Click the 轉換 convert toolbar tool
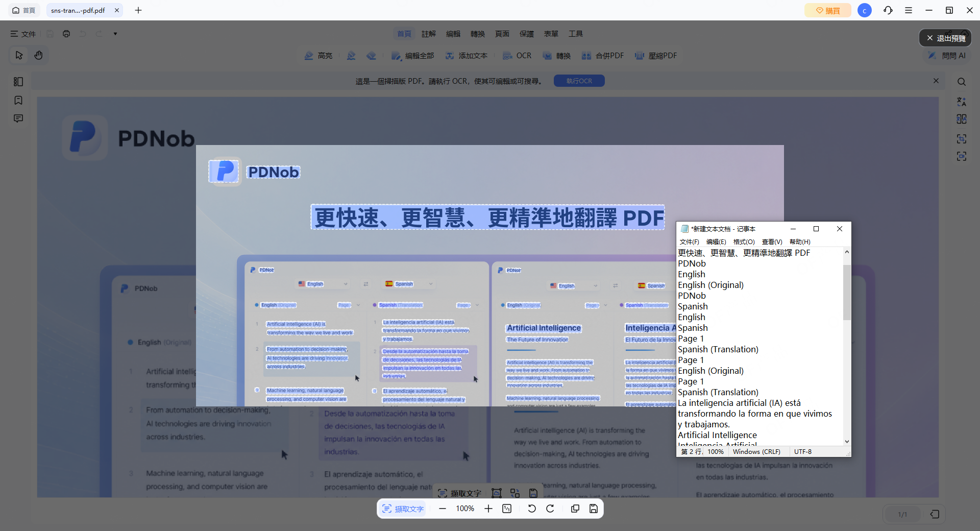Image resolution: width=980 pixels, height=531 pixels. [x=557, y=56]
